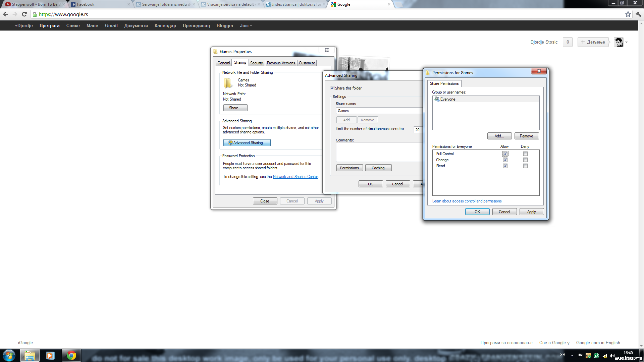Image resolution: width=644 pixels, height=362 pixels.
Task: Open Network and Sharing Center link
Action: coord(295,177)
